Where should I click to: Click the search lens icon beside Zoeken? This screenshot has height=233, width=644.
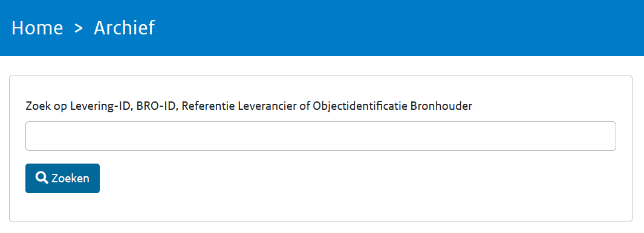point(42,177)
